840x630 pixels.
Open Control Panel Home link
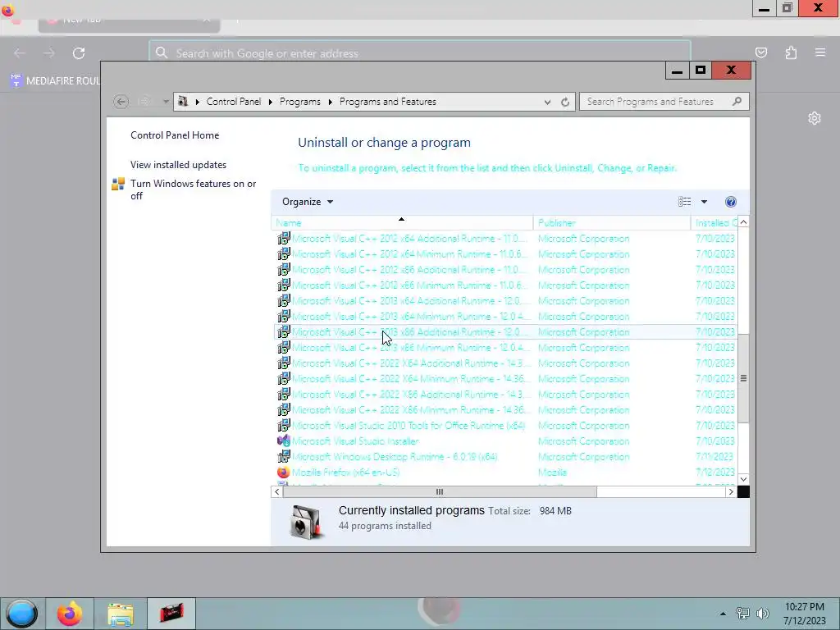[175, 135]
